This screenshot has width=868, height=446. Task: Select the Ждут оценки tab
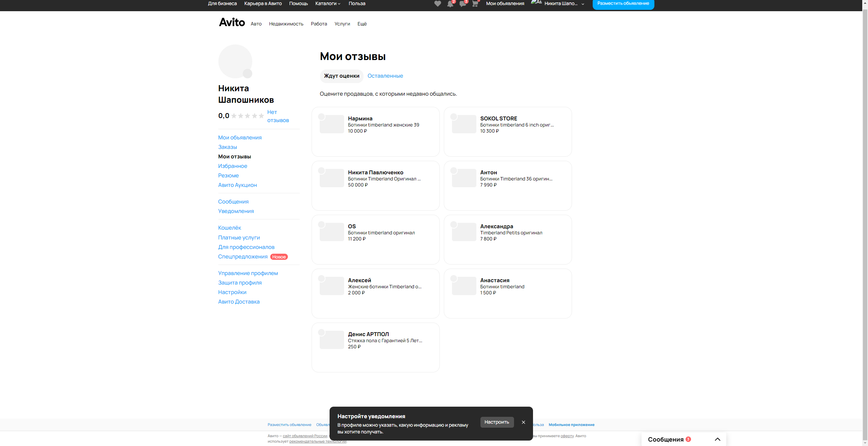tap(341, 76)
